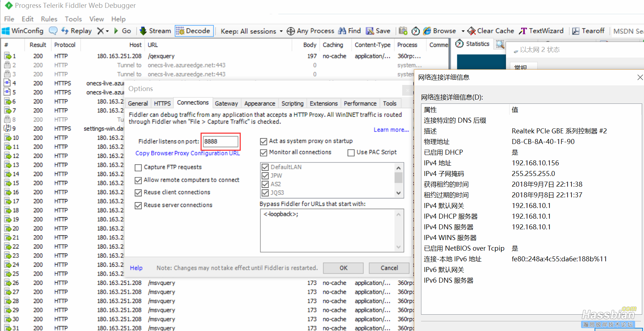Viewport: 644px width, 331px height.
Task: Open the Tools menu
Action: [73, 19]
